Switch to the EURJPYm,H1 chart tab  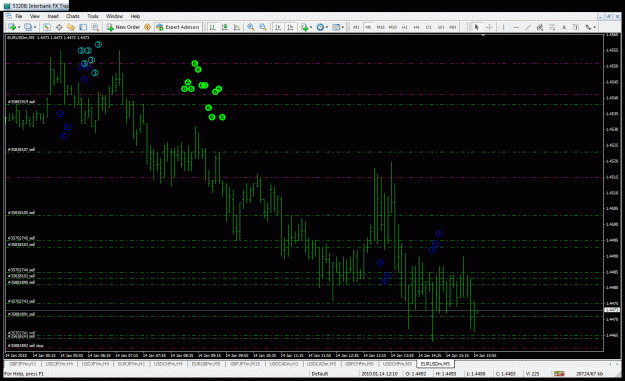click(x=131, y=364)
